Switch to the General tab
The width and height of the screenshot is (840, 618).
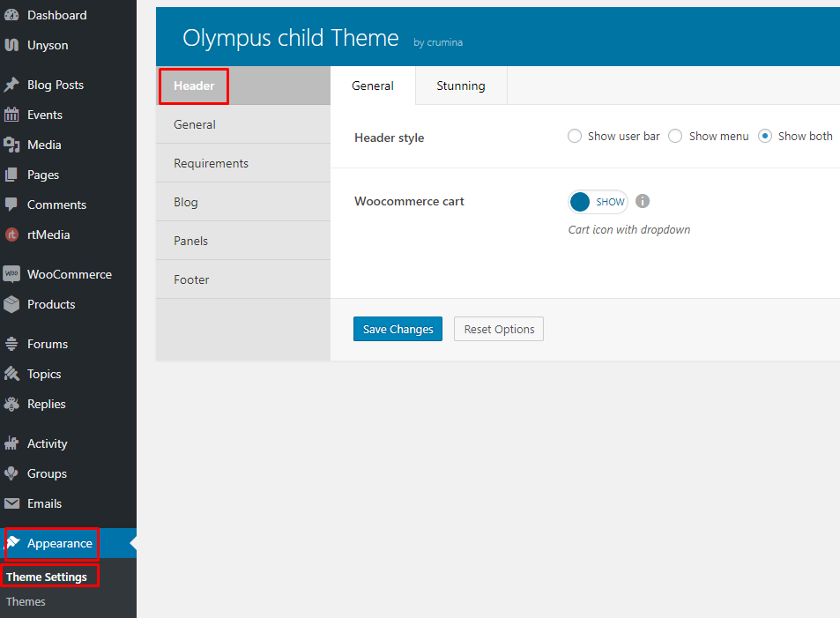[x=372, y=86]
